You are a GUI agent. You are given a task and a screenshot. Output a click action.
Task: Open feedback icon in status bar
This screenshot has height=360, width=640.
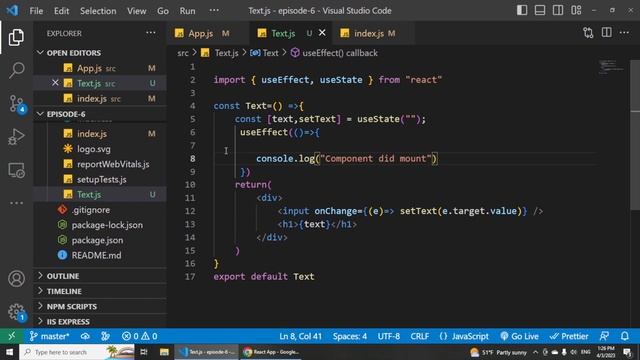pos(604,336)
